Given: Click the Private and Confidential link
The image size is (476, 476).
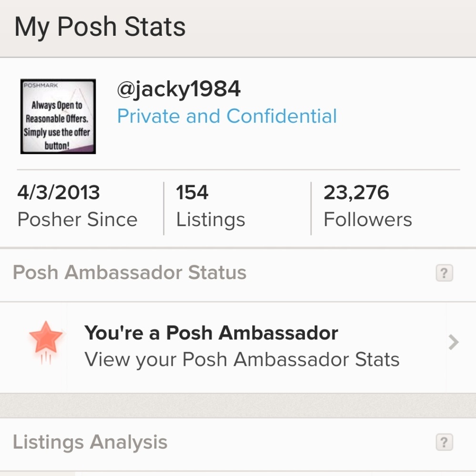Looking at the screenshot, I should 227,116.
